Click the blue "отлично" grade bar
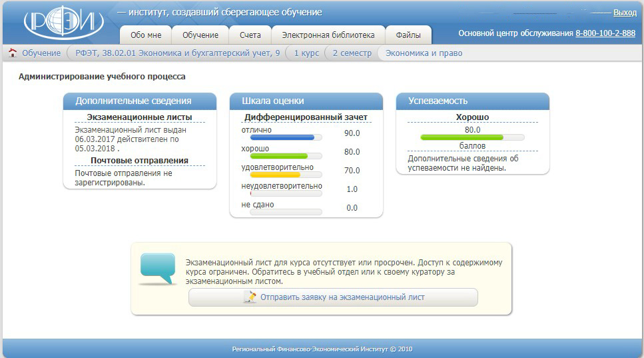This screenshot has height=358, width=644. pyautogui.click(x=278, y=137)
